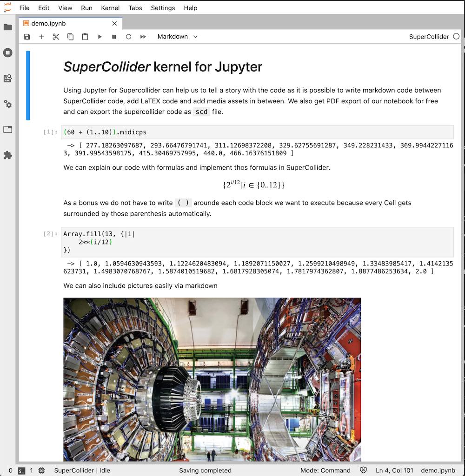Viewport: 465px width, 476px height.
Task: Click the kernel status circle indicator
Action: pos(456,36)
